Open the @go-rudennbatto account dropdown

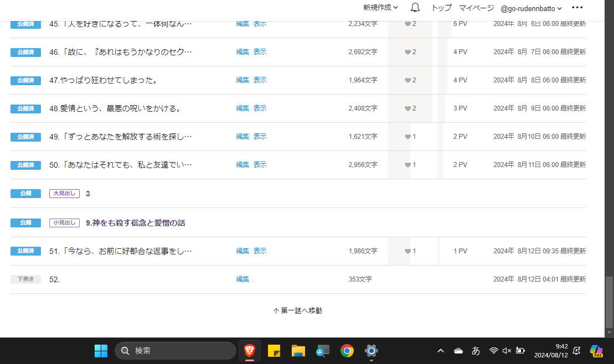[x=531, y=8]
